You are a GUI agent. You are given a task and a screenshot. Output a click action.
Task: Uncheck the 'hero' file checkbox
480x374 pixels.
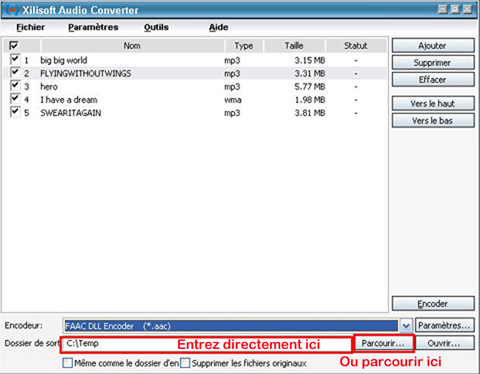click(15, 85)
